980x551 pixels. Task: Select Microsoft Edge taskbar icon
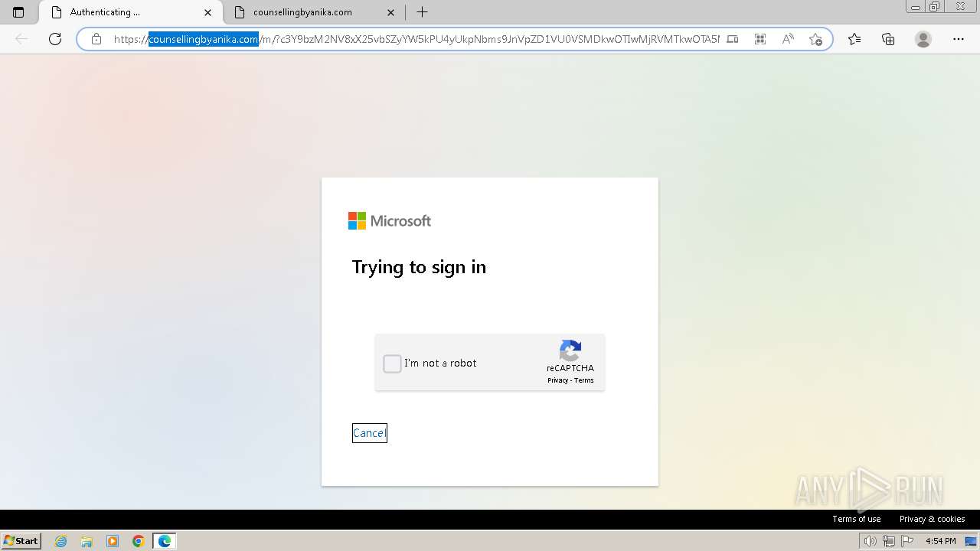coord(165,541)
